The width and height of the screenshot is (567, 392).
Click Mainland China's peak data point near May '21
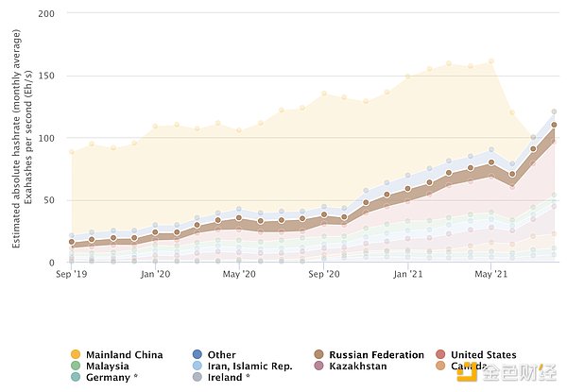click(x=491, y=61)
